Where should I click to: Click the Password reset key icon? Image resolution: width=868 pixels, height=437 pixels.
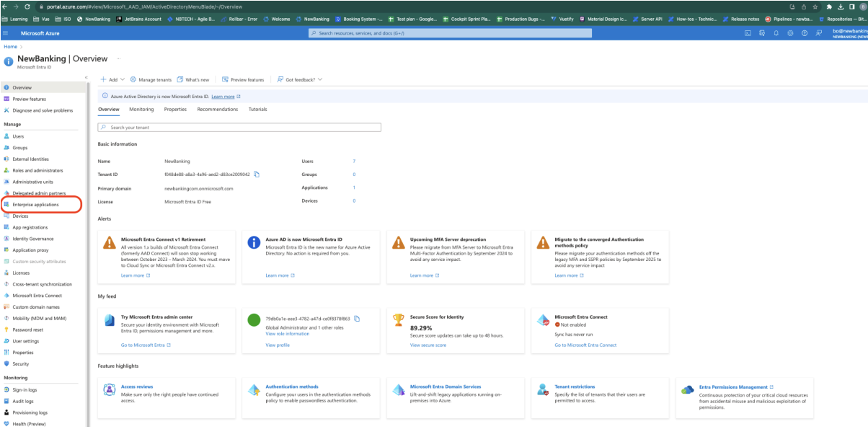6,330
